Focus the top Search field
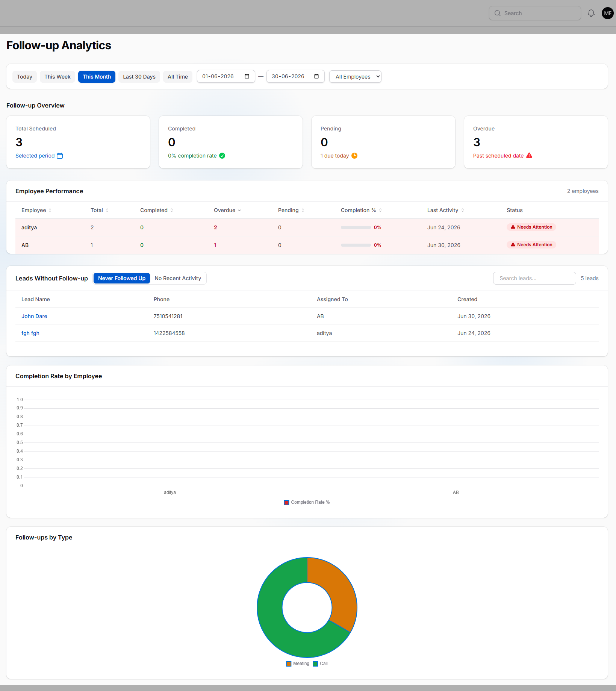This screenshot has width=616, height=691. [x=535, y=13]
